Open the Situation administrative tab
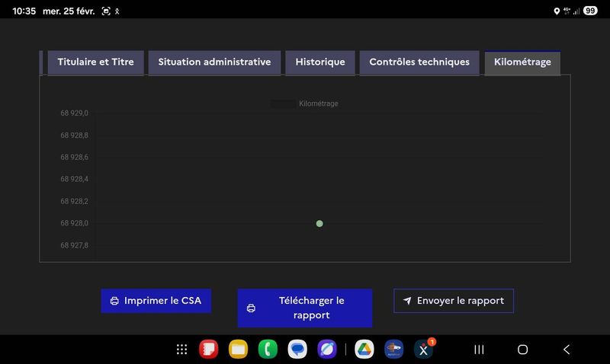Viewport: 610px width, 364px height. (x=214, y=62)
